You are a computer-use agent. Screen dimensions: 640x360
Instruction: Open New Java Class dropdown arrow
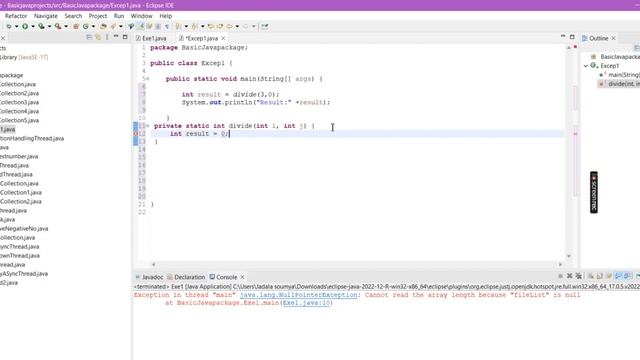pos(93,27)
